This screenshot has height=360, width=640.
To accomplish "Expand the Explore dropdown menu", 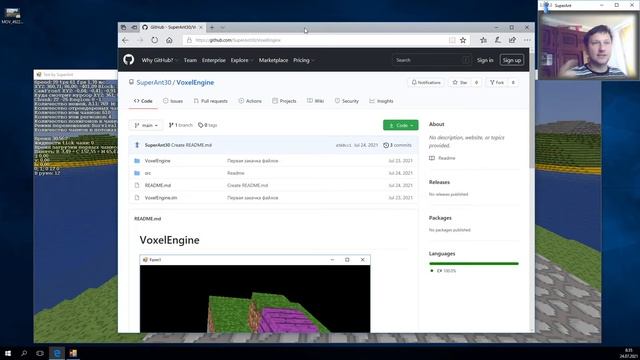I will (x=242, y=60).
